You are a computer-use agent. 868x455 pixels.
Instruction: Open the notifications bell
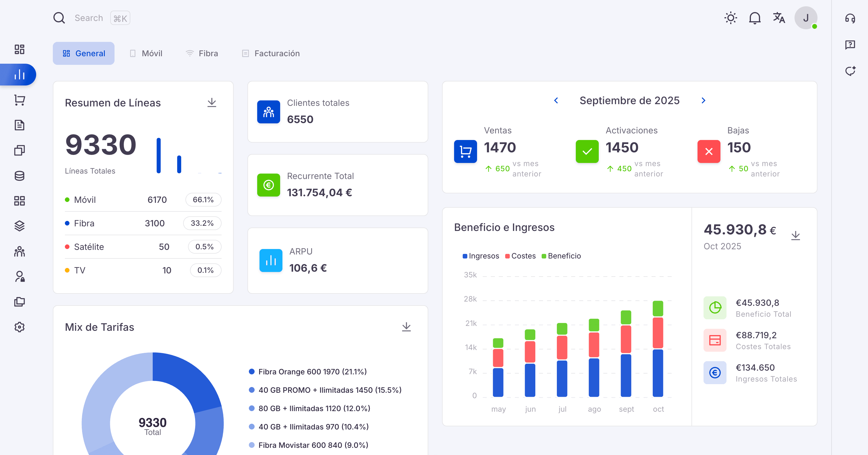click(755, 18)
